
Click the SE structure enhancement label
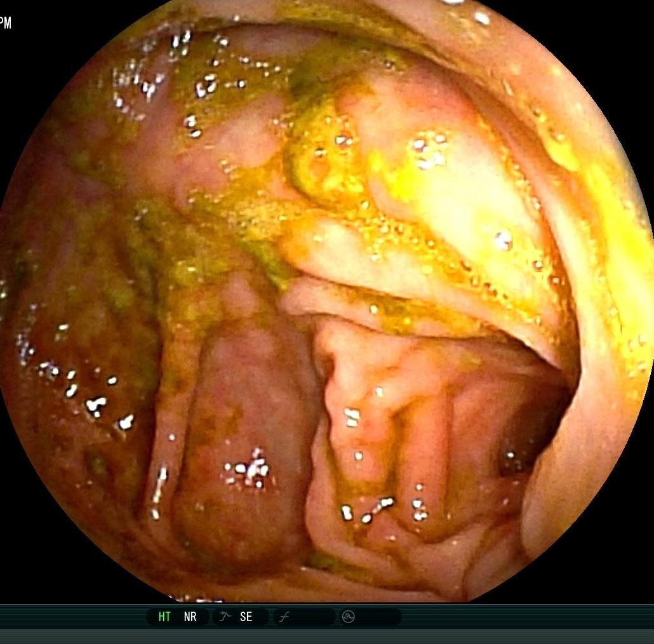(x=246, y=617)
